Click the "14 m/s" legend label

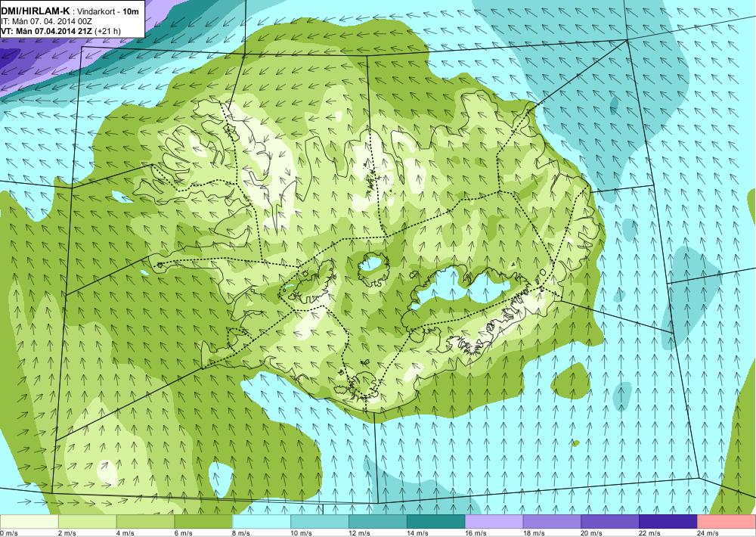pos(417,533)
